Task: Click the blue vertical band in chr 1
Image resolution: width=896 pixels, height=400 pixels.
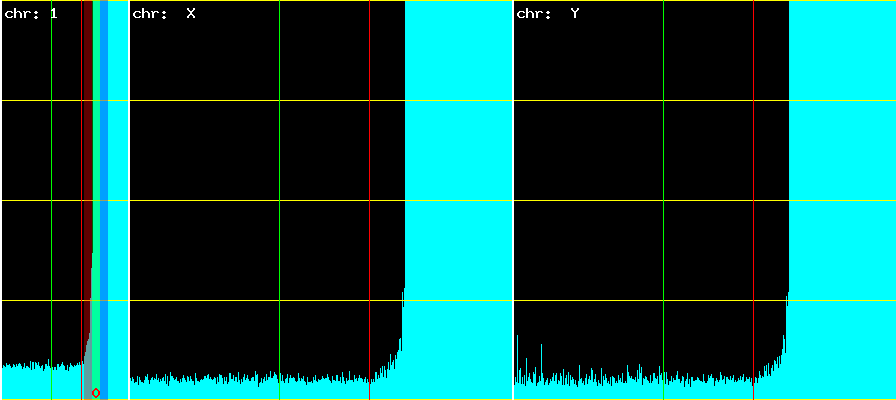Action: click(104, 150)
